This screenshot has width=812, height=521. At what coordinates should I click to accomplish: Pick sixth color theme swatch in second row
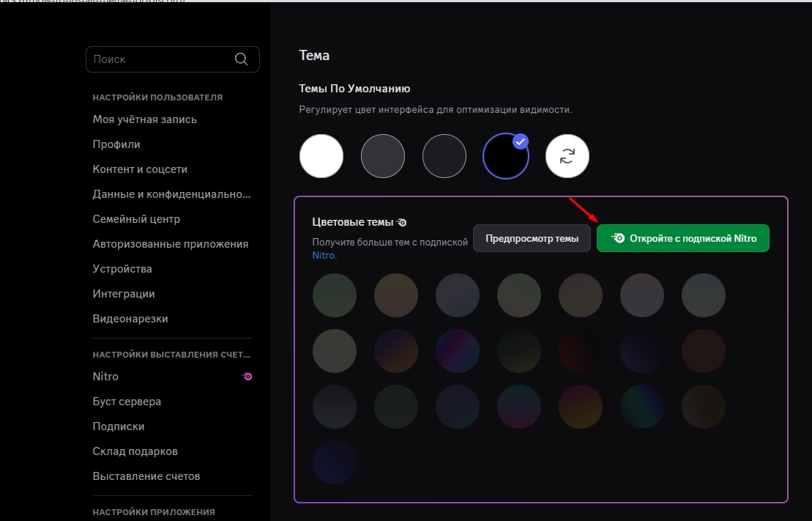(x=642, y=351)
